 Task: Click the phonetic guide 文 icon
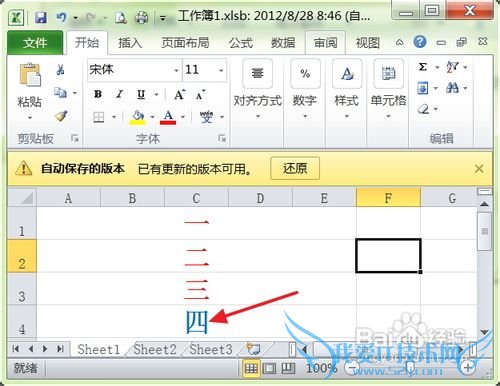click(x=207, y=117)
